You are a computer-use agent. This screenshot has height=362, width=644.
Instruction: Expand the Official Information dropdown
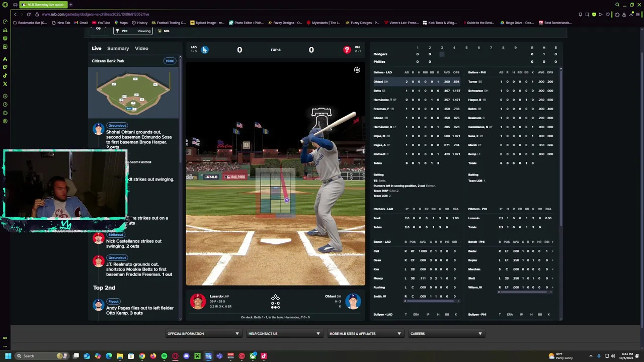pos(203,333)
